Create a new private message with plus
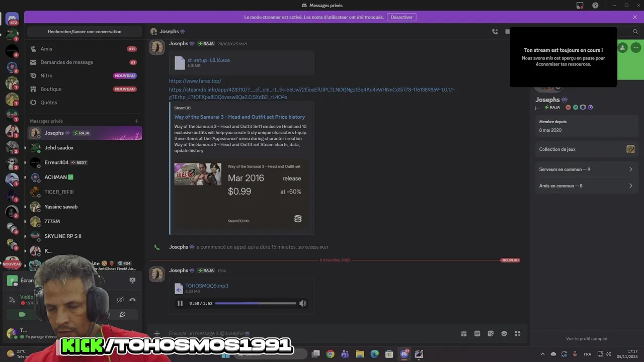 pyautogui.click(x=136, y=121)
